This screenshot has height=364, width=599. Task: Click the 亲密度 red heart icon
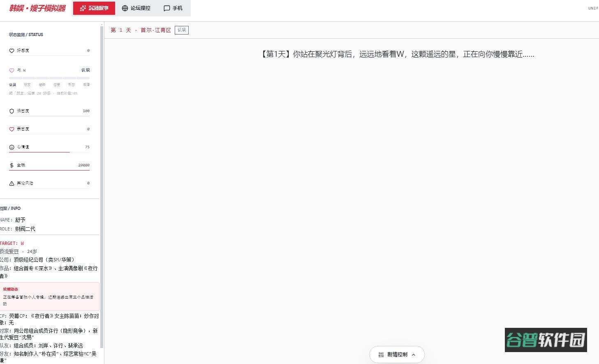pyautogui.click(x=12, y=129)
